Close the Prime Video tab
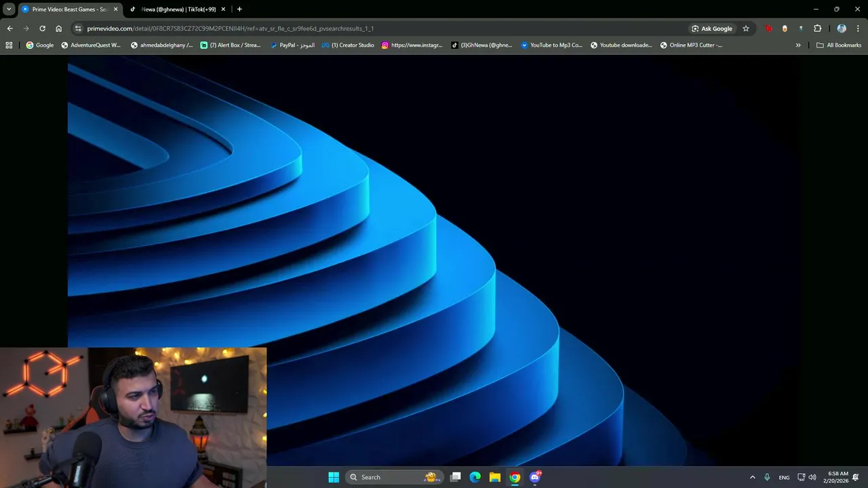 click(x=115, y=9)
